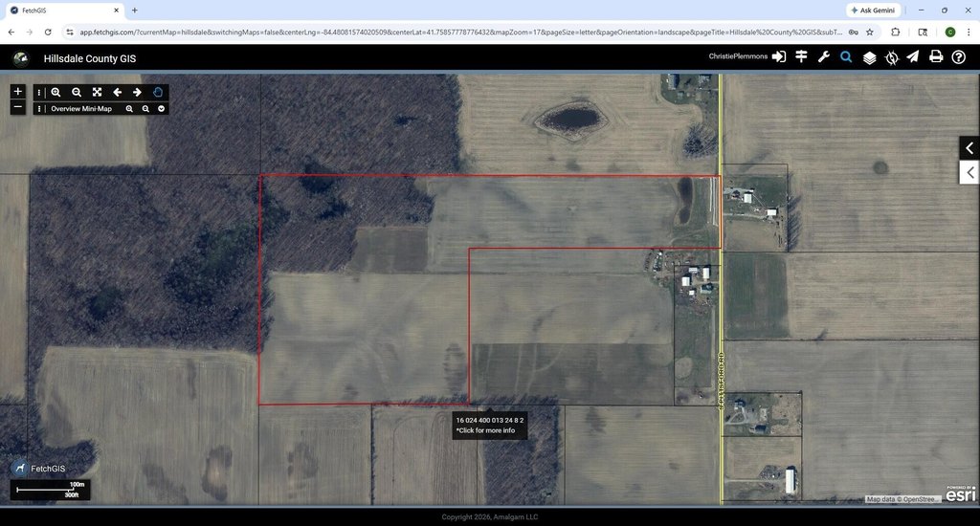
Task: Click the FetchGIS browser tab
Action: coord(63,10)
